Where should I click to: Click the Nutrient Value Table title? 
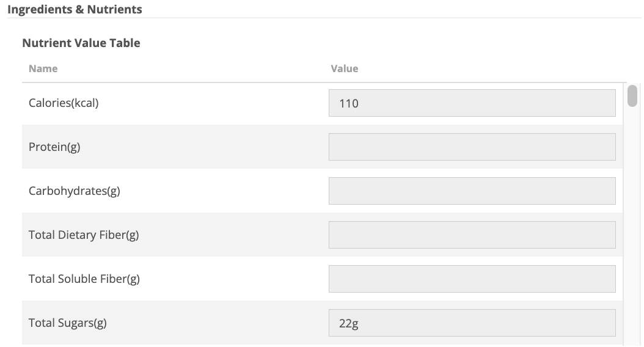[x=81, y=43]
